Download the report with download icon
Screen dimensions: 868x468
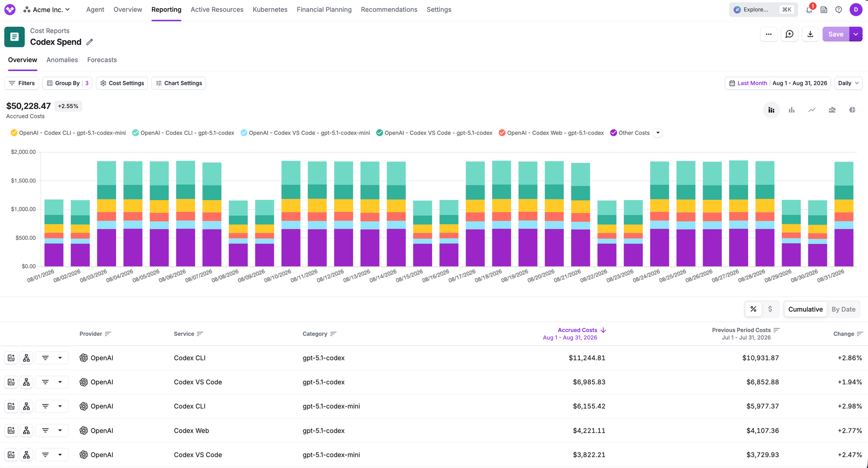pos(811,34)
